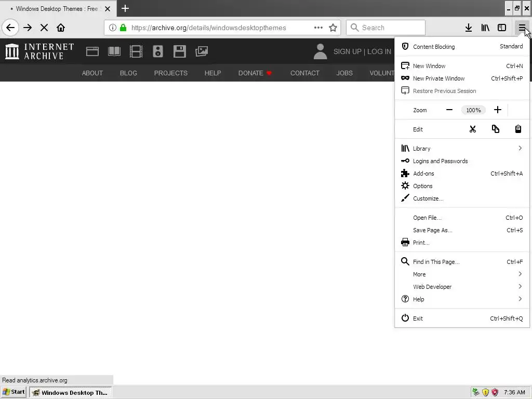Reset zoom via 100% label

pyautogui.click(x=473, y=110)
